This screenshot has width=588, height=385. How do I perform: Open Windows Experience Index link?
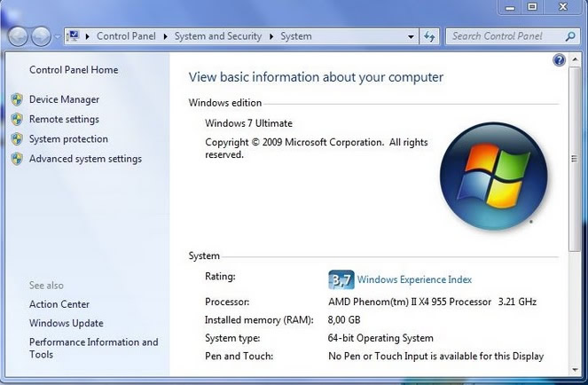(414, 279)
